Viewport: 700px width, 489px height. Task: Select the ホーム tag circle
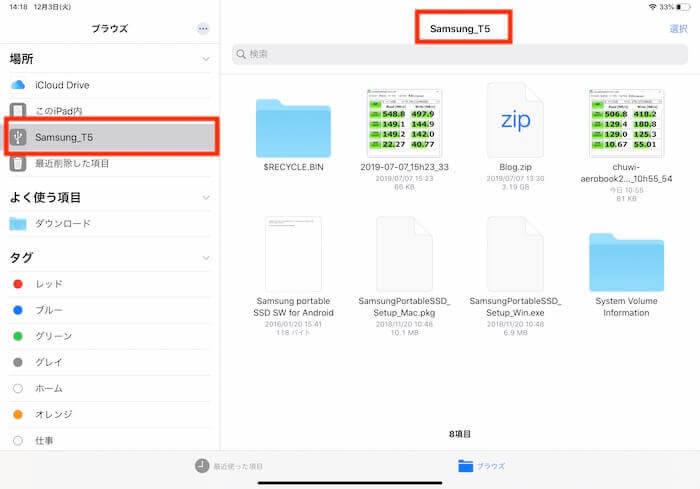pyautogui.click(x=18, y=389)
